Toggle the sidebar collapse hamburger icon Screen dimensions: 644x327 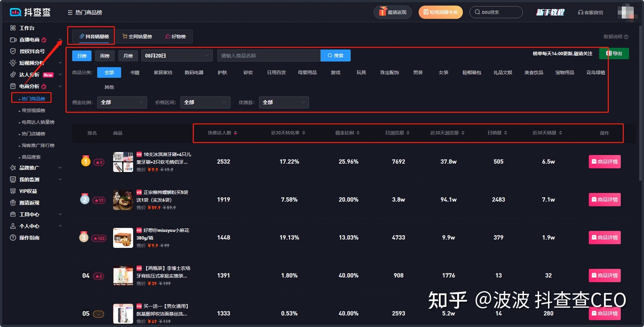(70, 13)
